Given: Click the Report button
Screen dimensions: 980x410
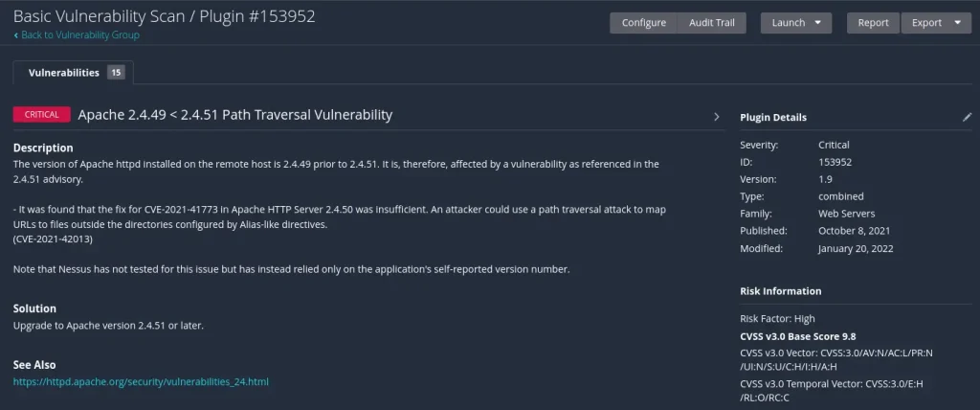Looking at the screenshot, I should point(873,23).
